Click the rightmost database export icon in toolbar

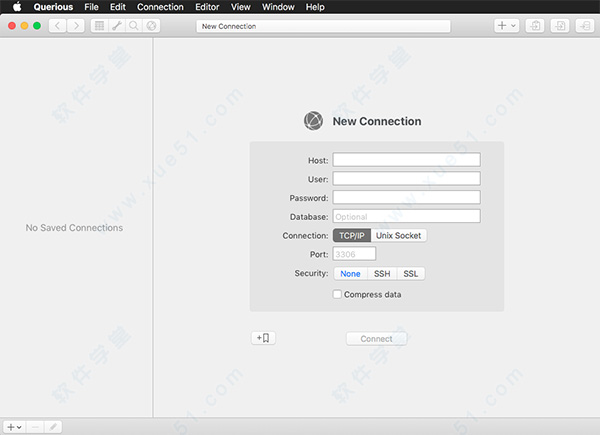(585, 26)
